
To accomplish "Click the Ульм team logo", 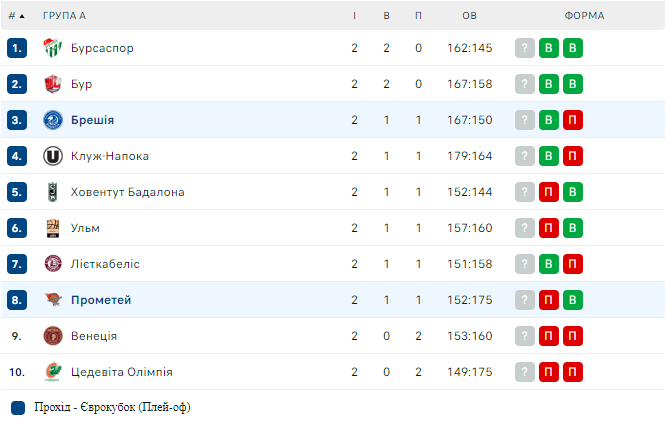I will click(53, 228).
